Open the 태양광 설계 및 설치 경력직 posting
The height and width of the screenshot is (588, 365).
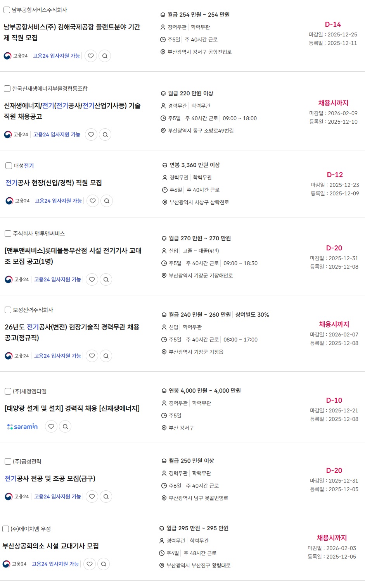(x=72, y=408)
